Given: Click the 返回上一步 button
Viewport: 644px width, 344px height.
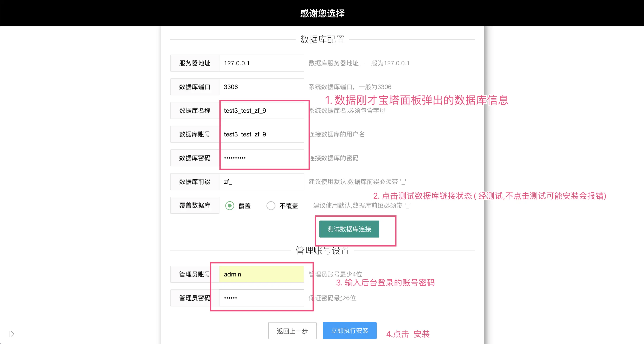Looking at the screenshot, I should pyautogui.click(x=292, y=331).
